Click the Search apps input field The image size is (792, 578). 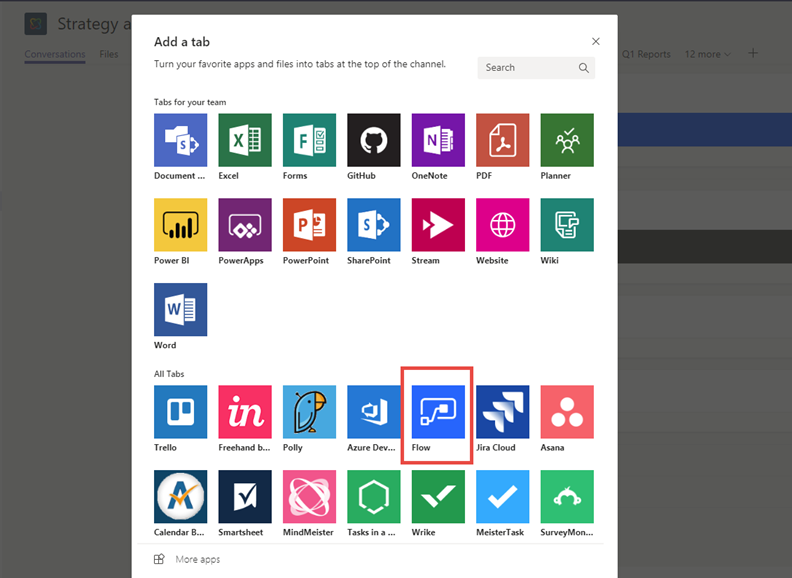pyautogui.click(x=528, y=68)
